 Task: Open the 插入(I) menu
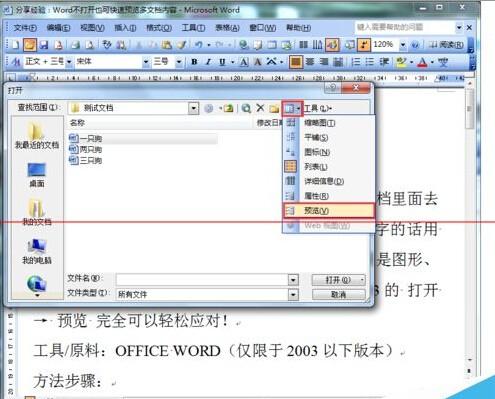125,28
